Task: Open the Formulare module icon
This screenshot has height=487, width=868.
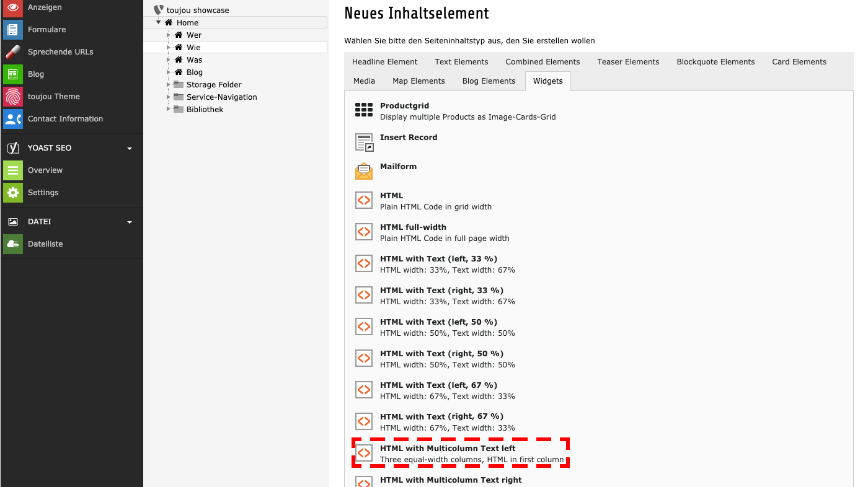Action: point(12,30)
